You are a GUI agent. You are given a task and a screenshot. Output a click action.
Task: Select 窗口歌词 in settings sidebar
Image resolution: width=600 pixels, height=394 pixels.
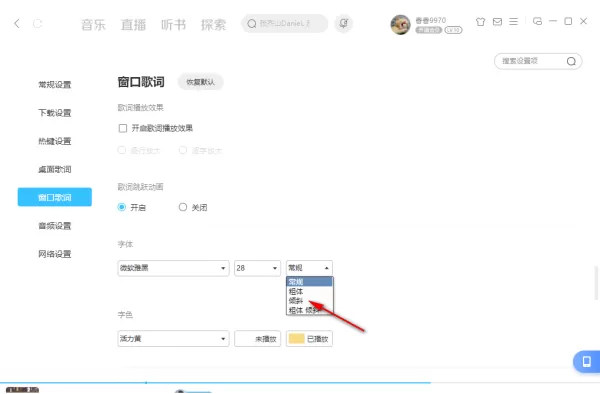55,197
